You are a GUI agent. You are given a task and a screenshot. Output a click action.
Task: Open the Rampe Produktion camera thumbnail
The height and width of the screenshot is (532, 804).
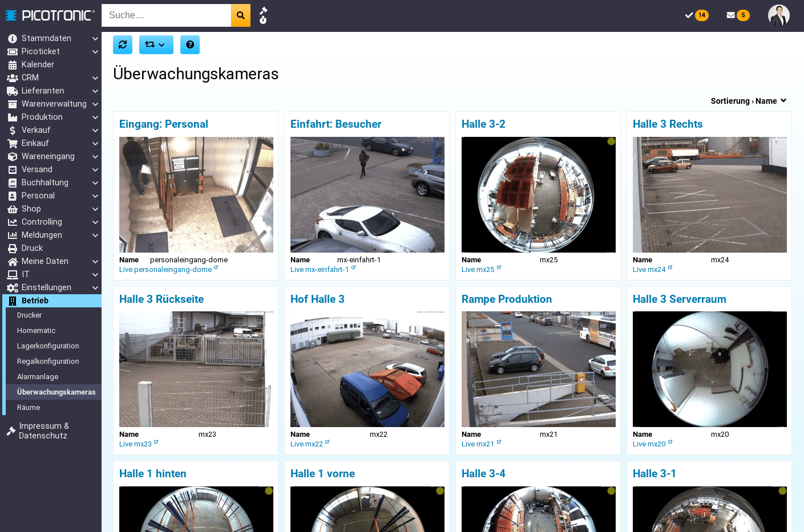click(x=539, y=369)
